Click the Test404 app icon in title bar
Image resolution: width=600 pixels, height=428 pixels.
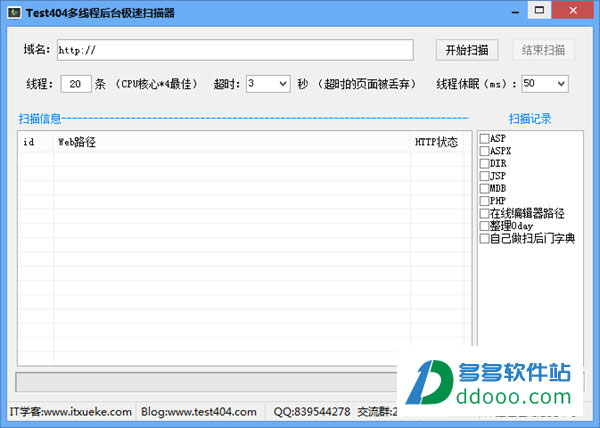15,13
